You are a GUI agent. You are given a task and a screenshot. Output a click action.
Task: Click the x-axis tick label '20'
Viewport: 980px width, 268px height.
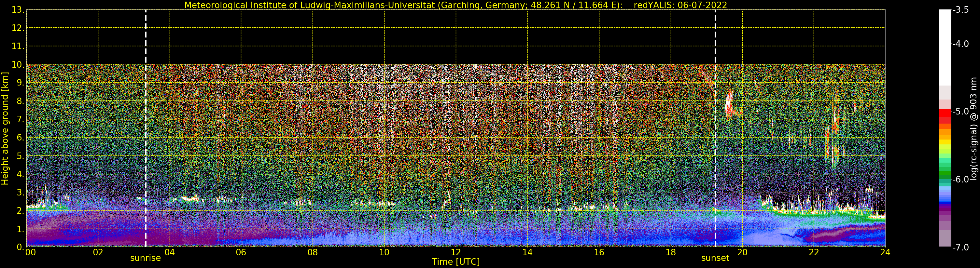click(x=742, y=252)
